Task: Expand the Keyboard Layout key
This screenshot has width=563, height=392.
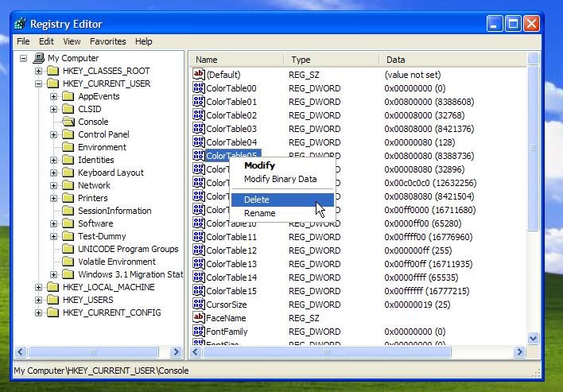Action: (x=53, y=173)
